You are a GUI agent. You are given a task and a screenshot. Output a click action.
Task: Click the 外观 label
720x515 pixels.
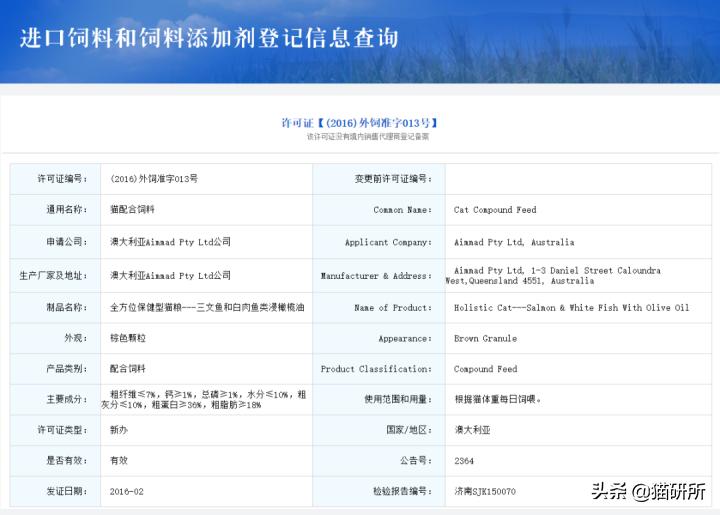pos(76,338)
